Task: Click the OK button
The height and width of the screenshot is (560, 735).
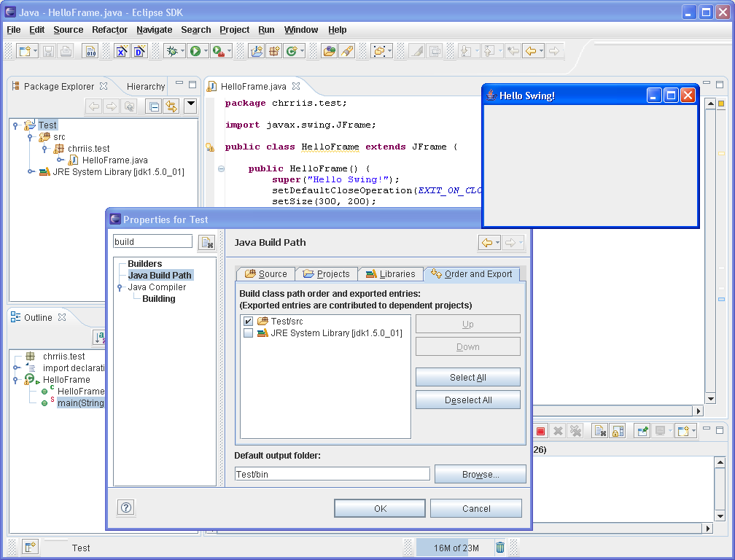Action: pos(380,508)
